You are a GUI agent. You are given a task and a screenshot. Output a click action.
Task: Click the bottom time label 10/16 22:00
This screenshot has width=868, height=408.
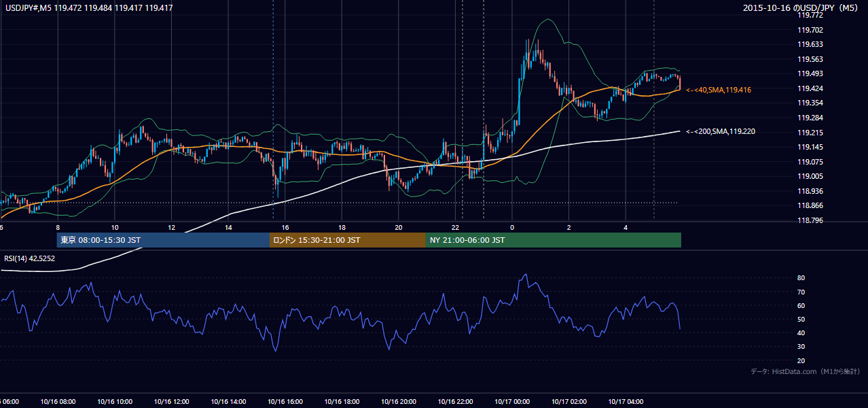[455, 402]
